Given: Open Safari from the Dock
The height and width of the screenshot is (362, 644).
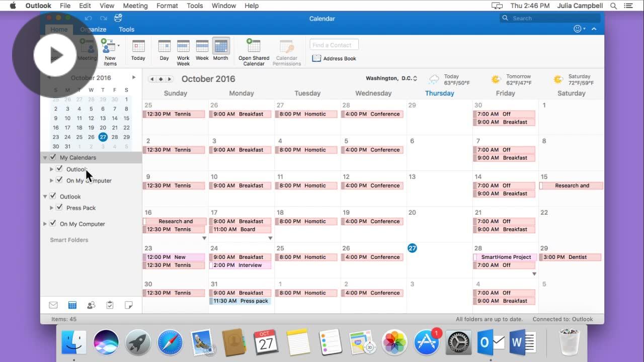Looking at the screenshot, I should pyautogui.click(x=170, y=343).
